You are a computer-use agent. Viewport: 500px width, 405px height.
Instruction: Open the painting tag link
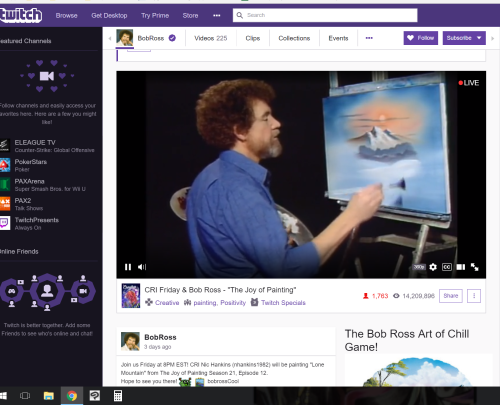click(205, 303)
